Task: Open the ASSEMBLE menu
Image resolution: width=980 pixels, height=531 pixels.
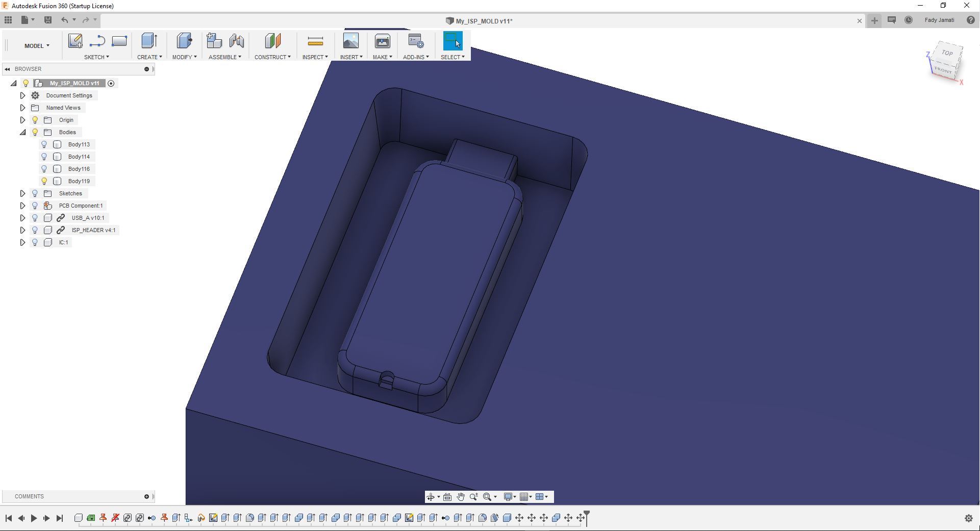Action: coord(225,57)
